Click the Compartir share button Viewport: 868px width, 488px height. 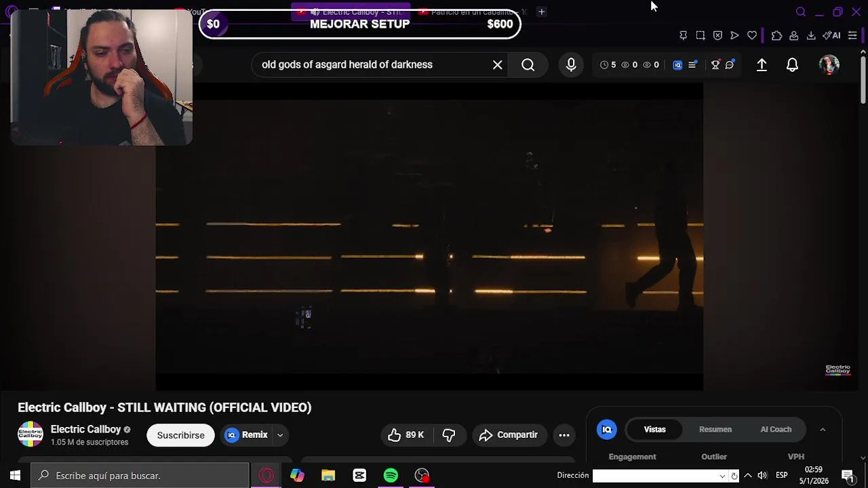(508, 435)
